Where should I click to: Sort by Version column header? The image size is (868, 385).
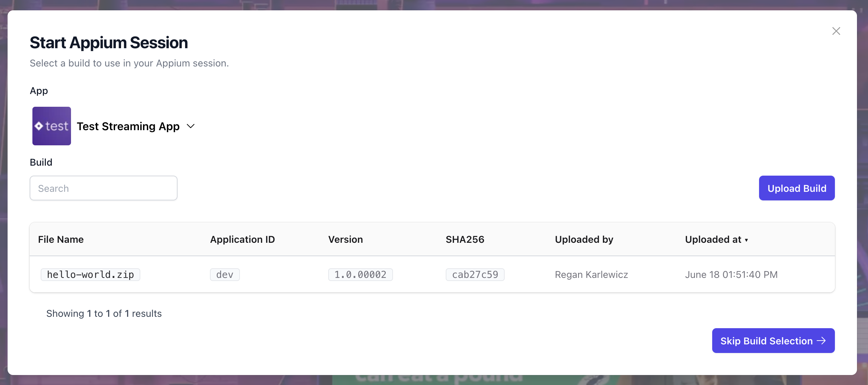[345, 239]
